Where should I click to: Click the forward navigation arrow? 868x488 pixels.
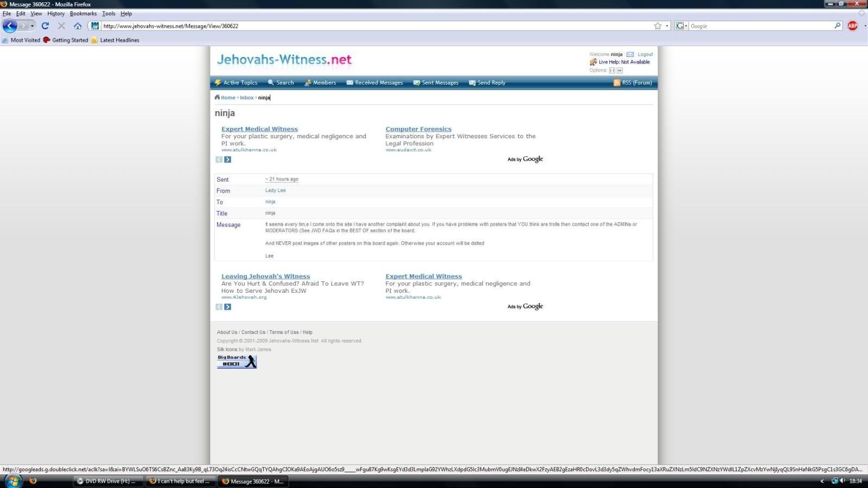click(23, 25)
